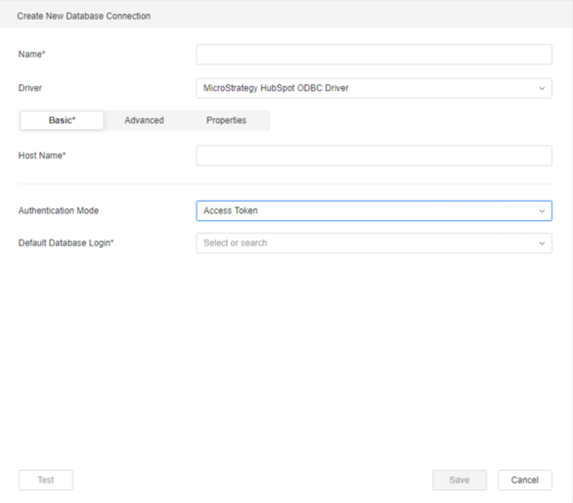573x503 pixels.
Task: Open the 'Select or search' login combo box
Action: click(x=374, y=243)
